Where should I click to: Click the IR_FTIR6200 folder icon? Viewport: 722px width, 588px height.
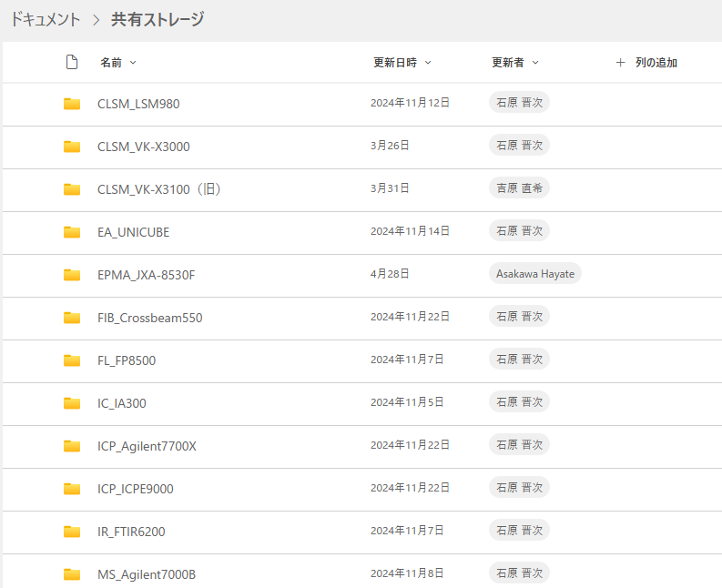pos(72,532)
